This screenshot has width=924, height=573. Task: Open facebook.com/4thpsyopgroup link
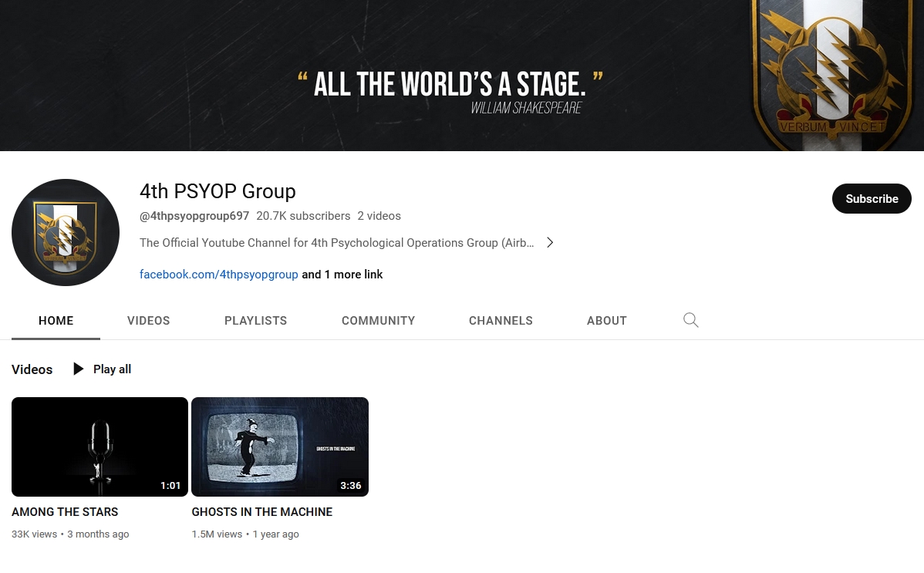point(218,274)
